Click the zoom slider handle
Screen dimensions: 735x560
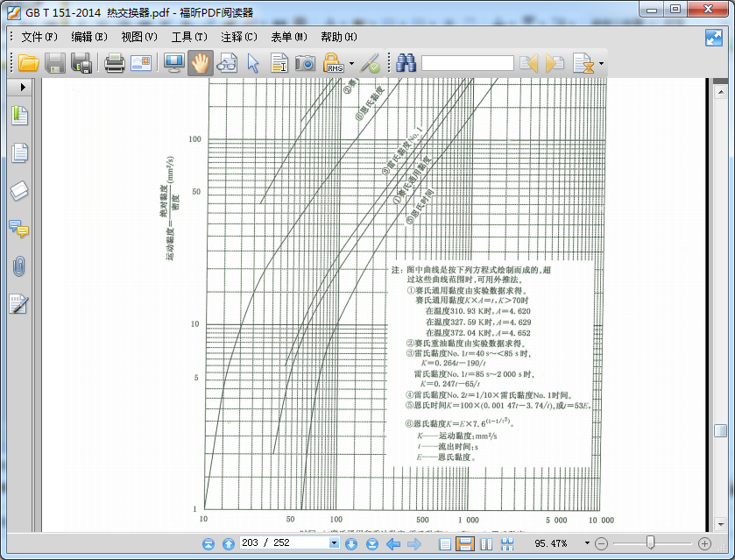click(x=650, y=542)
